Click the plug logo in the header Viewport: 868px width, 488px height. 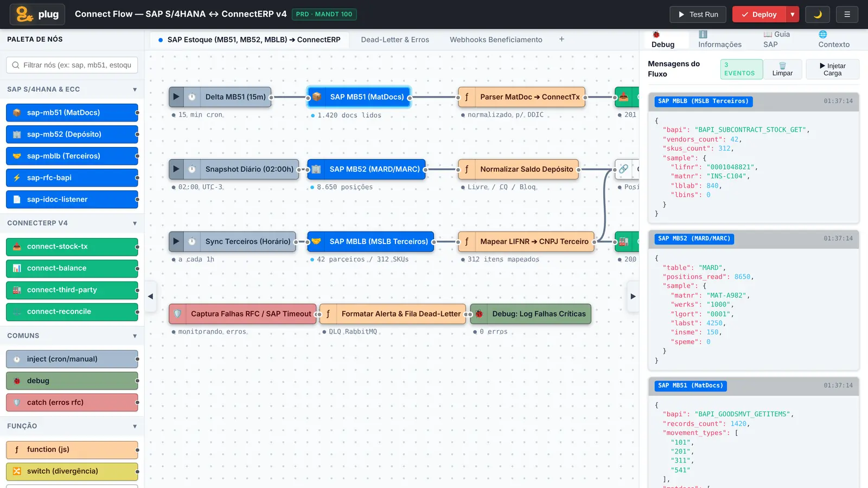tap(37, 15)
